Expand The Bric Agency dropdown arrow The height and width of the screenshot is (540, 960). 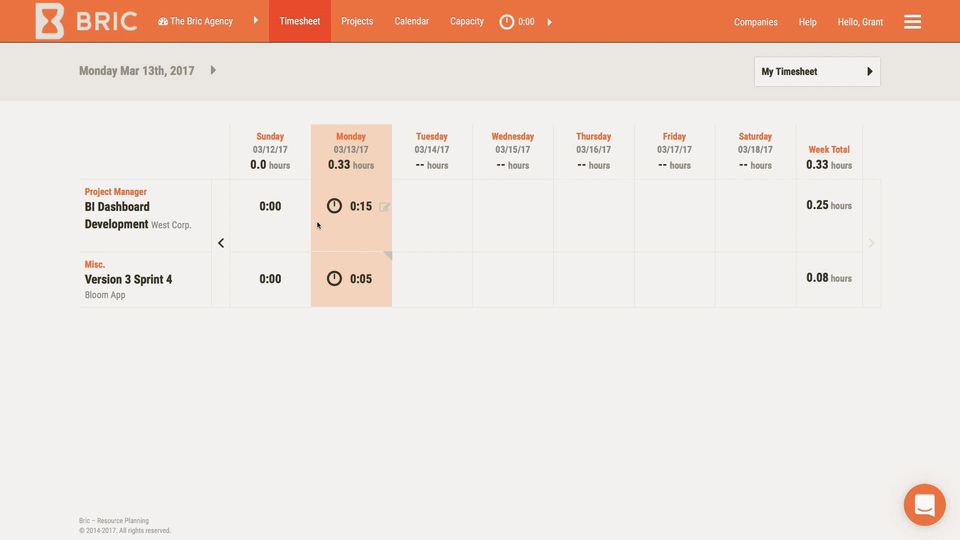click(x=256, y=20)
